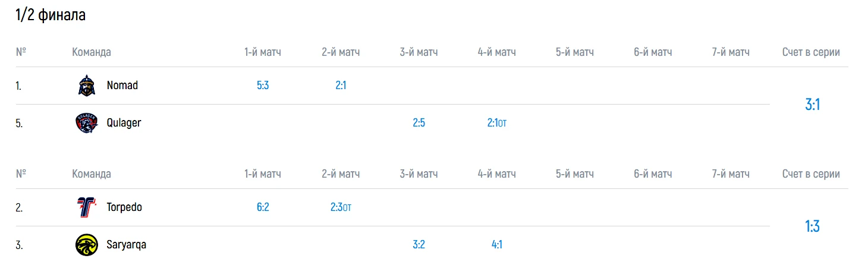The image size is (868, 265).
Task: Open the Nomad team page link
Action: tap(122, 86)
